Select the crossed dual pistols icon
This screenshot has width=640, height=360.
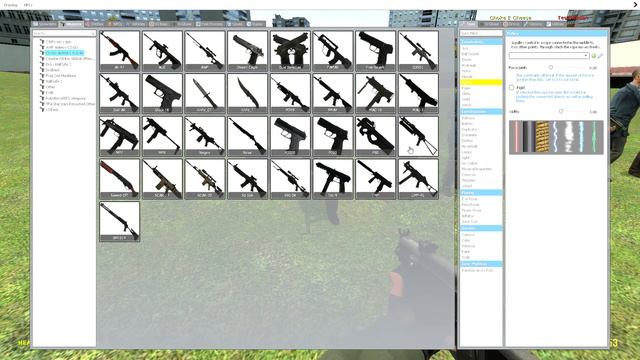tap(290, 51)
